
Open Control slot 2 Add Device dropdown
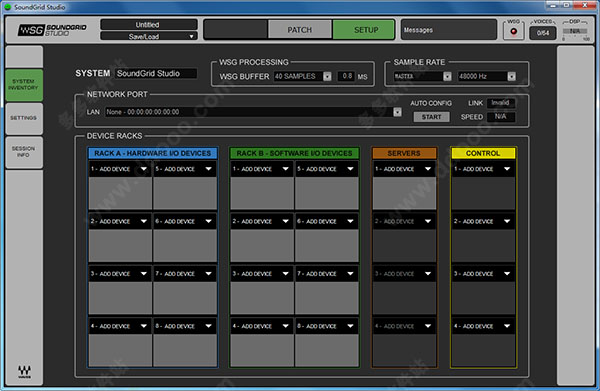click(483, 221)
